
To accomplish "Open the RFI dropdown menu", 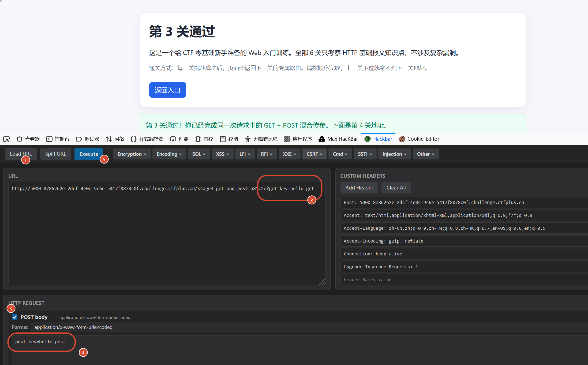I will click(x=267, y=154).
